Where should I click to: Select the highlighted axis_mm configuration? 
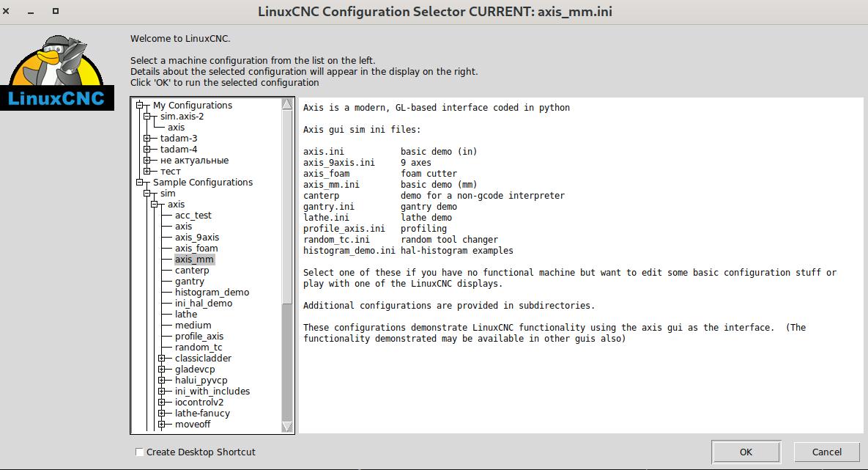[x=194, y=260]
